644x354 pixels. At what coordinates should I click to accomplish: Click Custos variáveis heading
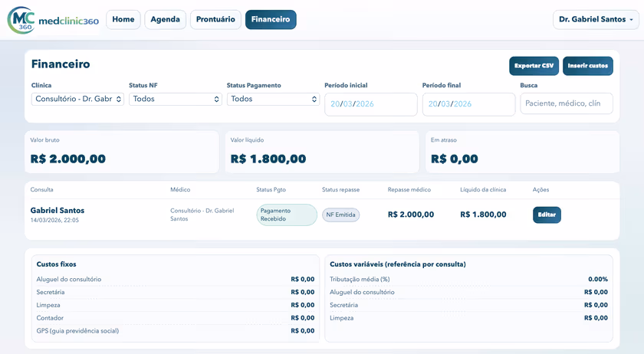point(398,264)
